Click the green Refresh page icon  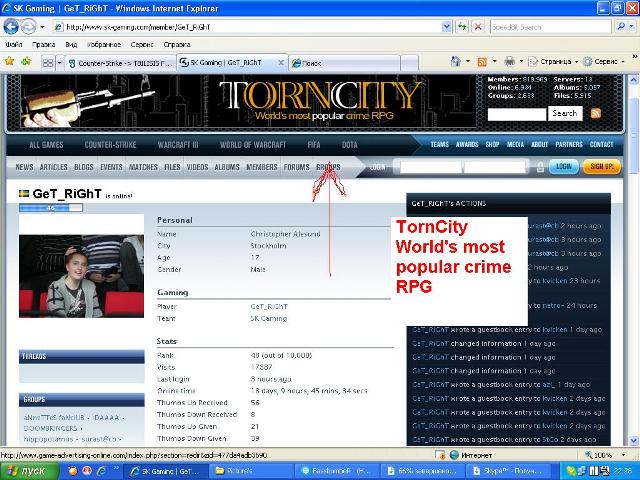tap(462, 27)
